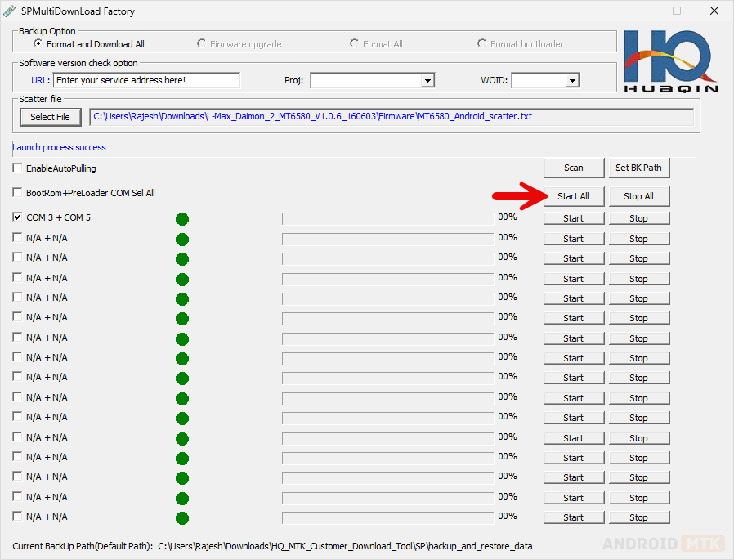Click Select File for the scatter file
Viewport: 734px width, 560px height.
[x=50, y=117]
